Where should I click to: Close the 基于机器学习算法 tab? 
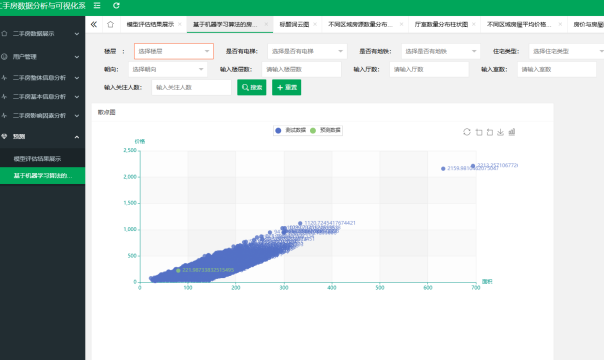click(x=266, y=24)
